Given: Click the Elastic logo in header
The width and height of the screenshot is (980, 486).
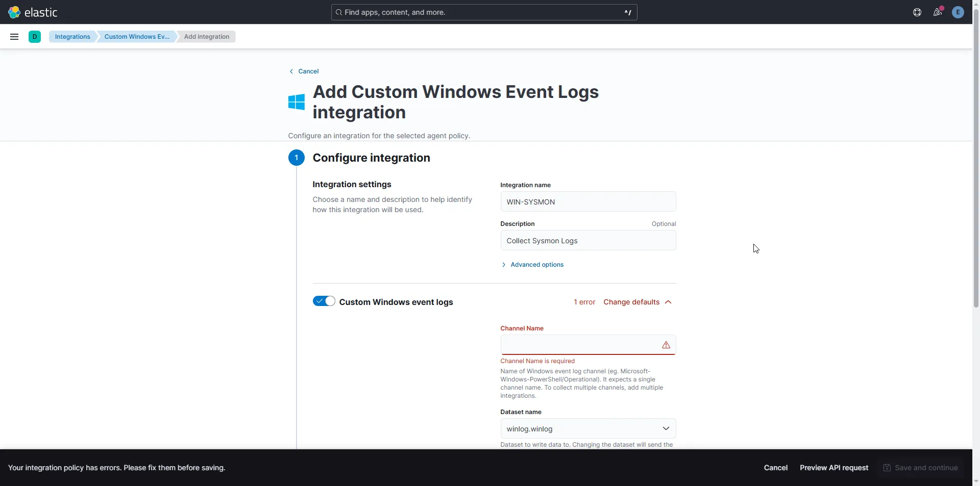Looking at the screenshot, I should pyautogui.click(x=33, y=12).
